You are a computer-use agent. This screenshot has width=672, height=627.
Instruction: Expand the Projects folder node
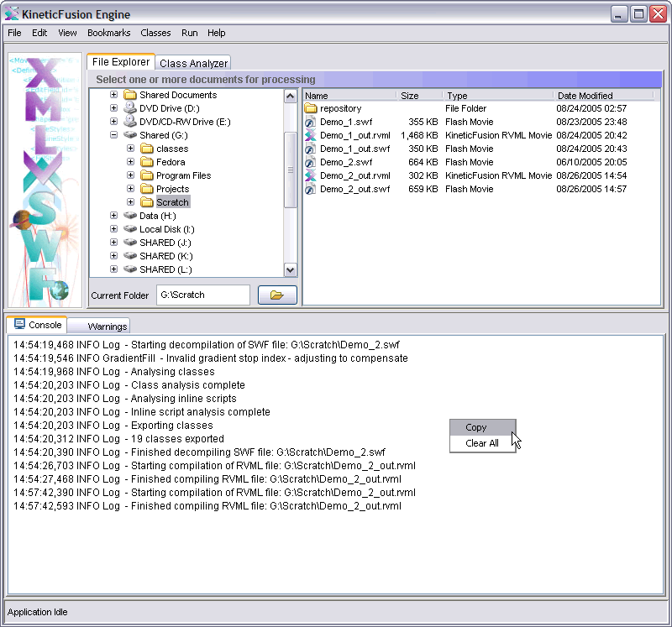point(131,189)
